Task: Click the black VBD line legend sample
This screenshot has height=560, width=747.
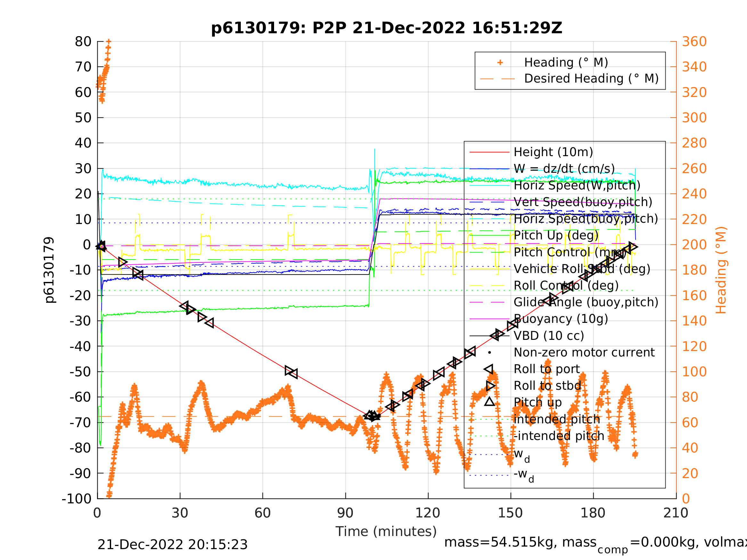Action: click(490, 336)
